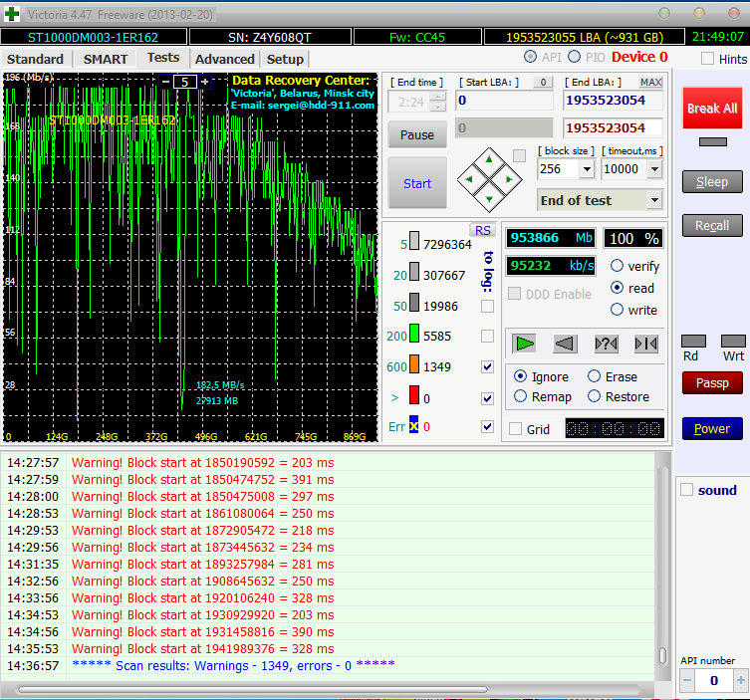
Task: Select the reverse scan direction icon
Action: (565, 344)
